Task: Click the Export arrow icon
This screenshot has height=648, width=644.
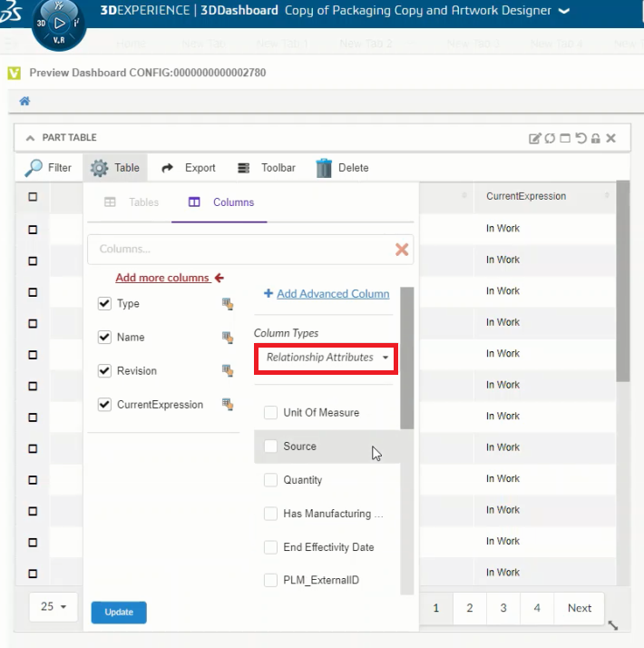Action: point(167,168)
